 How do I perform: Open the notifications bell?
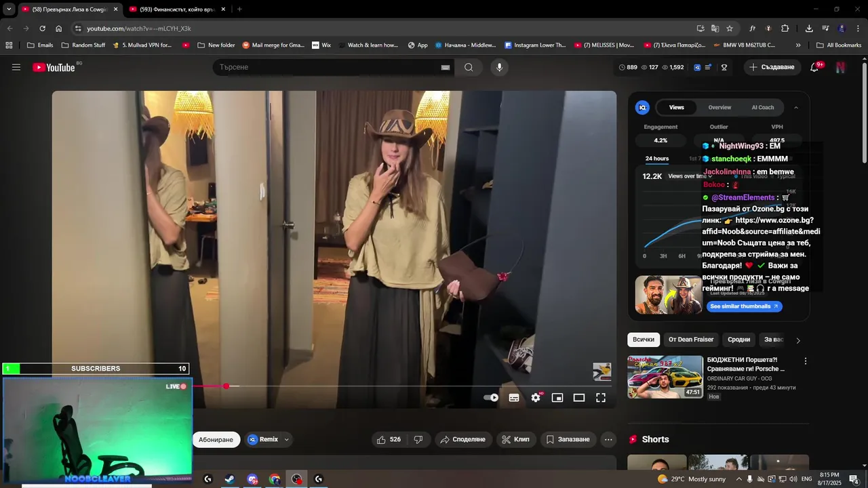pyautogui.click(x=814, y=67)
